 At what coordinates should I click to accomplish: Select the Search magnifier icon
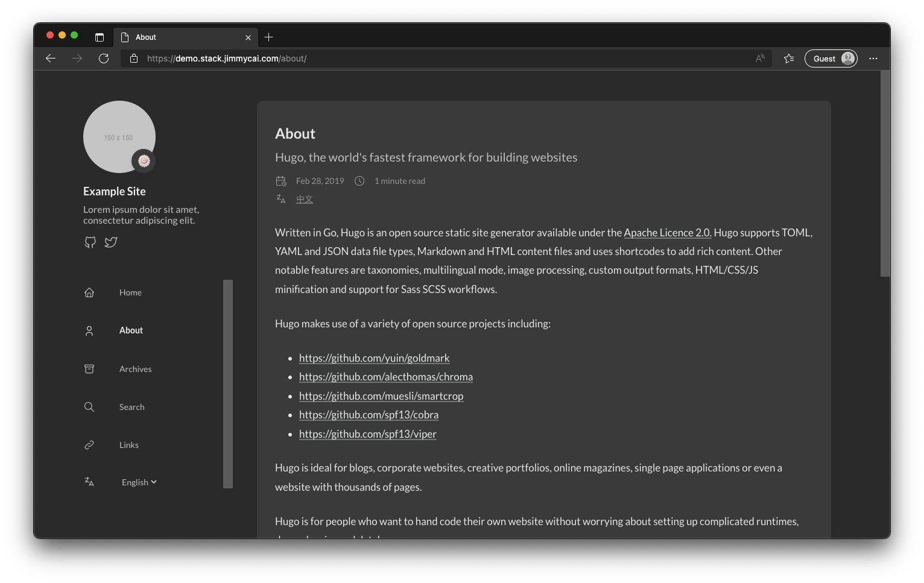[x=89, y=407]
